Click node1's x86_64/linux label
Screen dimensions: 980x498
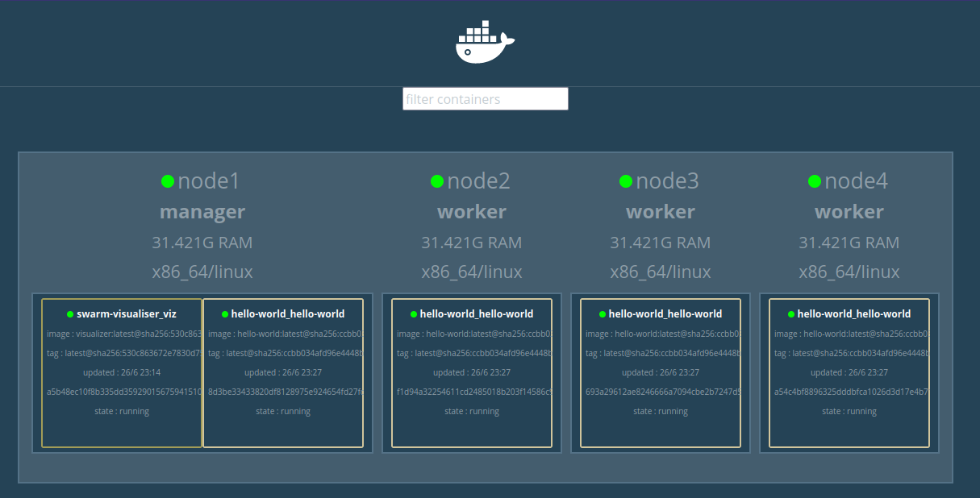click(202, 272)
